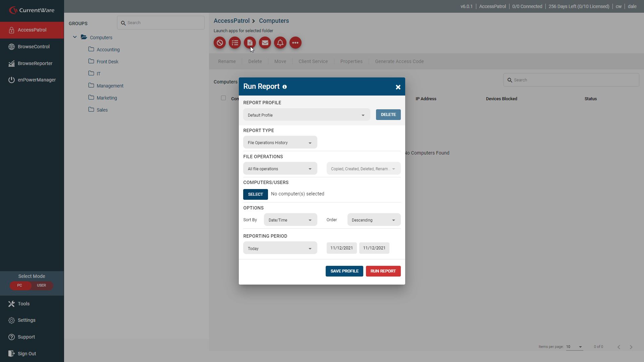644x362 pixels.
Task: Click the Status column header
Action: point(591,99)
